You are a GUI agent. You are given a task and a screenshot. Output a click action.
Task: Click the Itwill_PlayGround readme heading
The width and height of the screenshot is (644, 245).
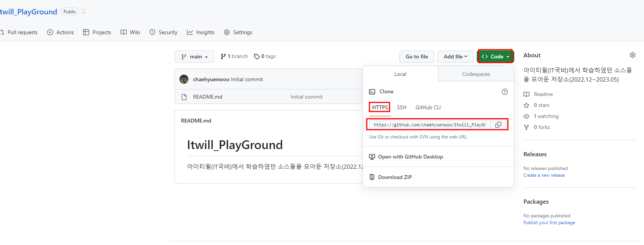(x=235, y=145)
